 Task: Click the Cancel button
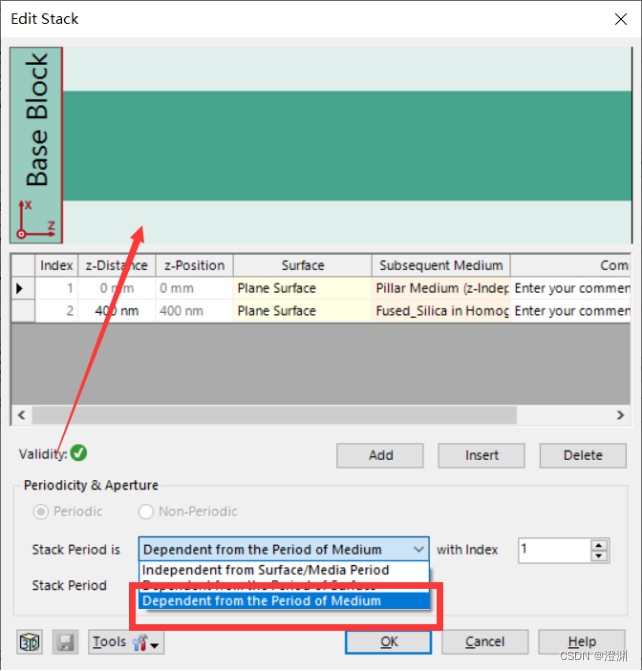(485, 642)
